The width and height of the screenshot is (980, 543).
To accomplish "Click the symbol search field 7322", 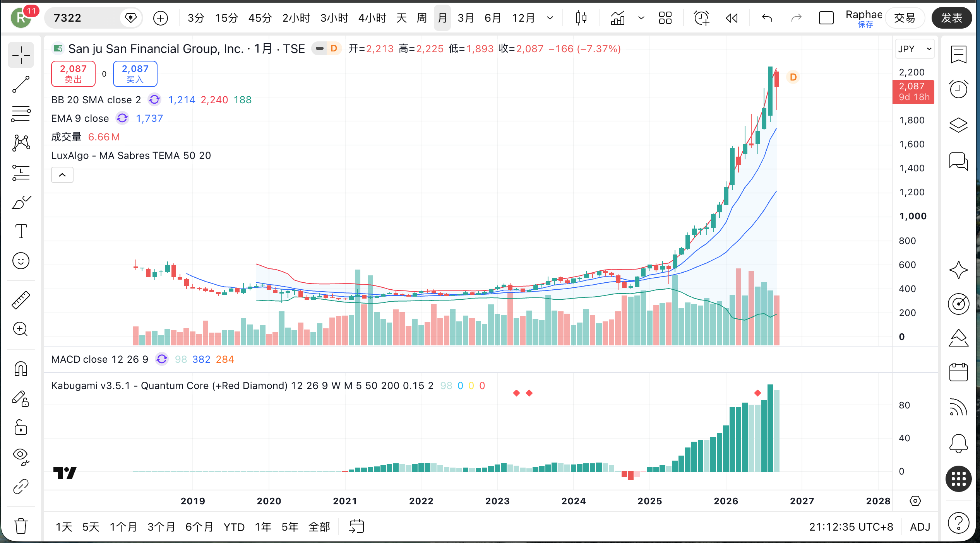I will pyautogui.click(x=93, y=18).
